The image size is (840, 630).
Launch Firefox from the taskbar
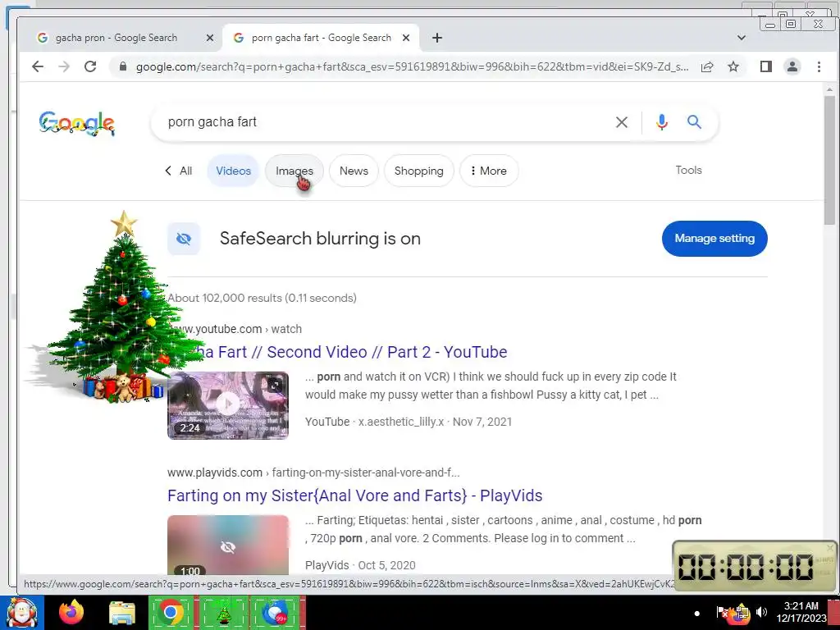click(x=71, y=613)
